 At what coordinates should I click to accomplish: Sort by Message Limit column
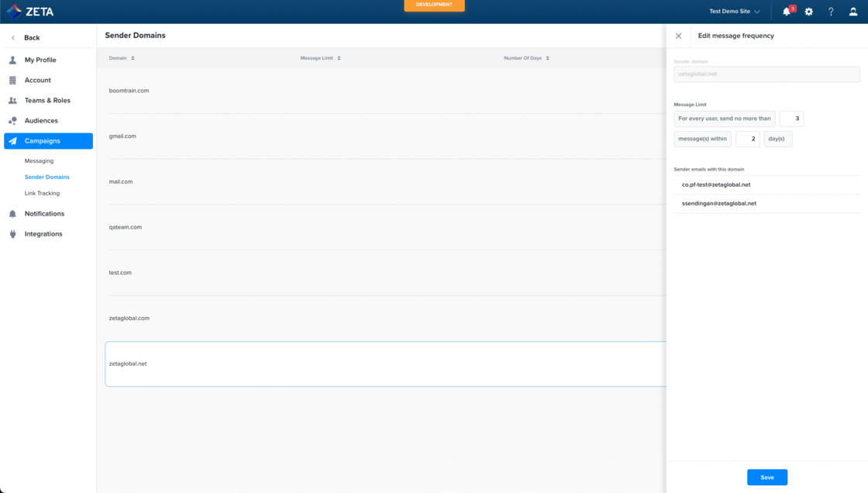click(x=320, y=58)
